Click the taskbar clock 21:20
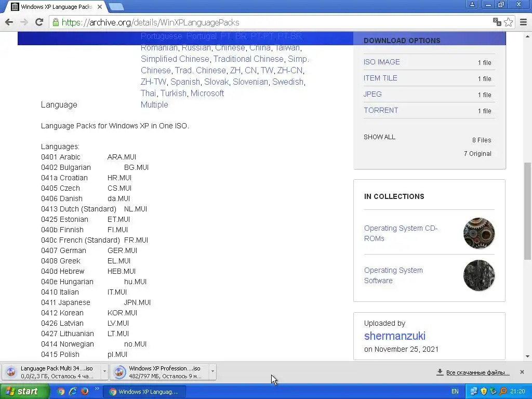This screenshot has height=399, width=532. point(518,392)
